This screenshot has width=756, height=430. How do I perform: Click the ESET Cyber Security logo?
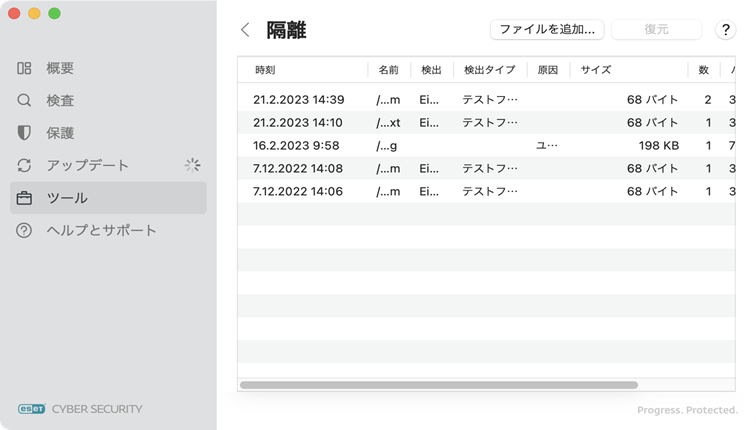pos(80,408)
